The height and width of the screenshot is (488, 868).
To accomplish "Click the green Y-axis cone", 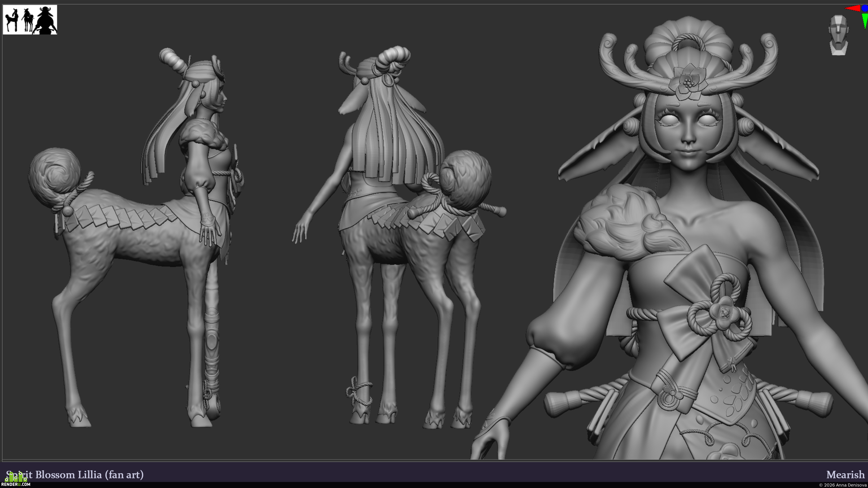I will tap(865, 20).
